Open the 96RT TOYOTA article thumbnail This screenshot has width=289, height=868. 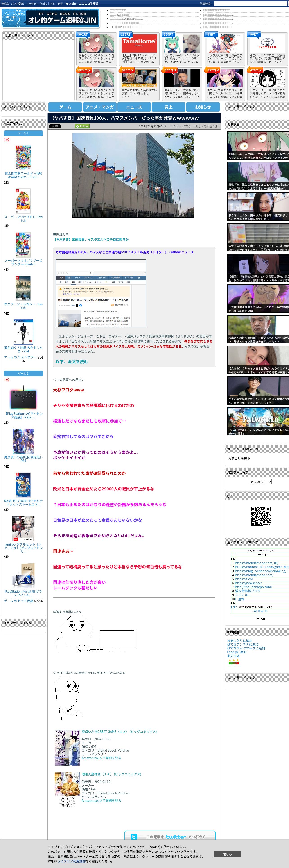tap(267, 43)
